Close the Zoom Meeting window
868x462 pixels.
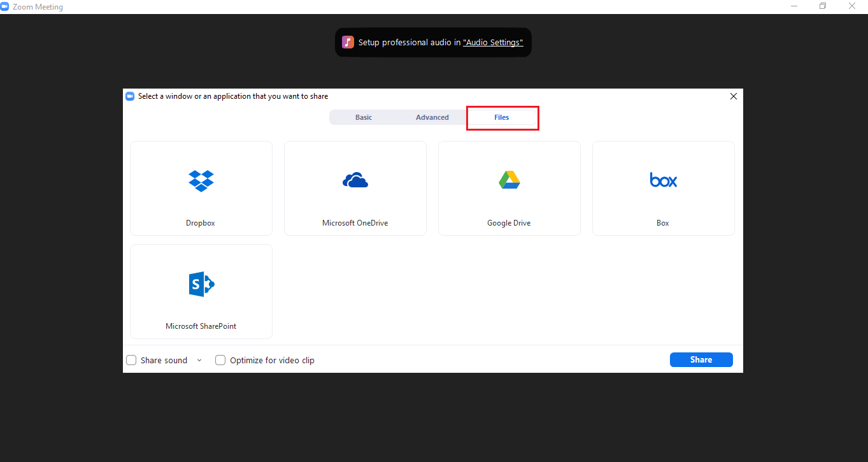[x=852, y=6]
